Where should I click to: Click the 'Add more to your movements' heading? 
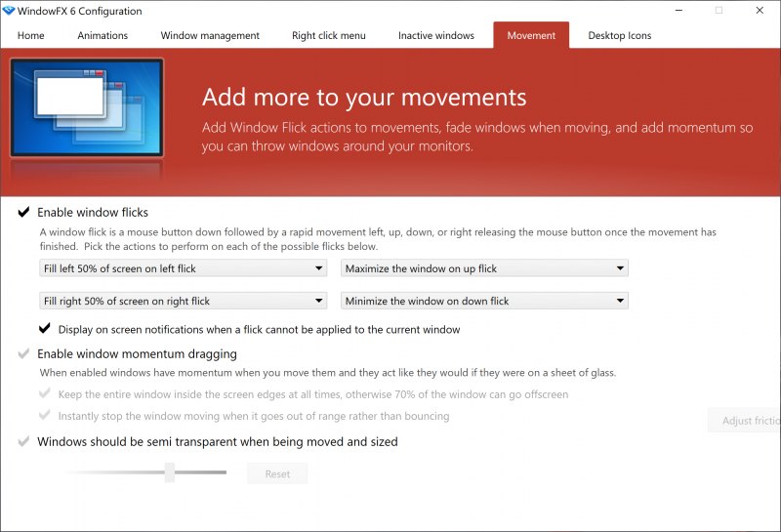point(364,98)
